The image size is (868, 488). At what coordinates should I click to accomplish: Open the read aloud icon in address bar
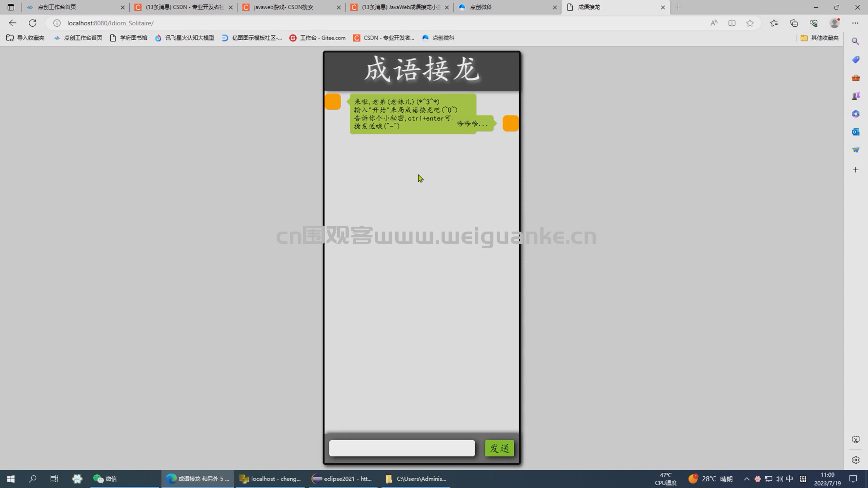(714, 23)
